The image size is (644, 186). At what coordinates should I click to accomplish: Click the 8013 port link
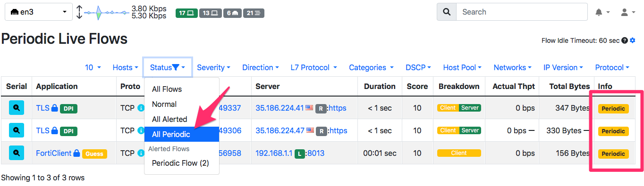coord(316,153)
